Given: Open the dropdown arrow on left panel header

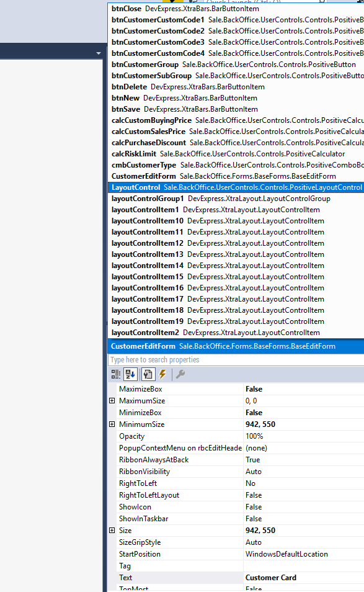Looking at the screenshot, I should [99, 53].
